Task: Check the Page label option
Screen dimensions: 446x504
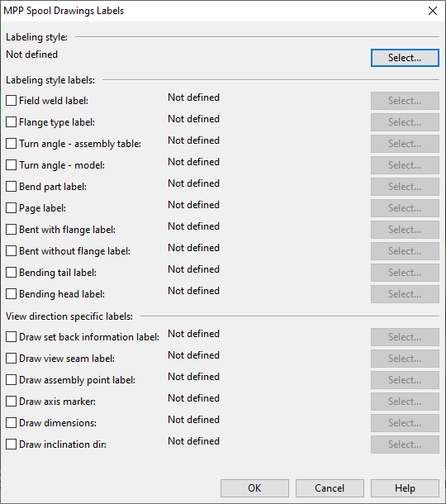Action: coord(12,208)
